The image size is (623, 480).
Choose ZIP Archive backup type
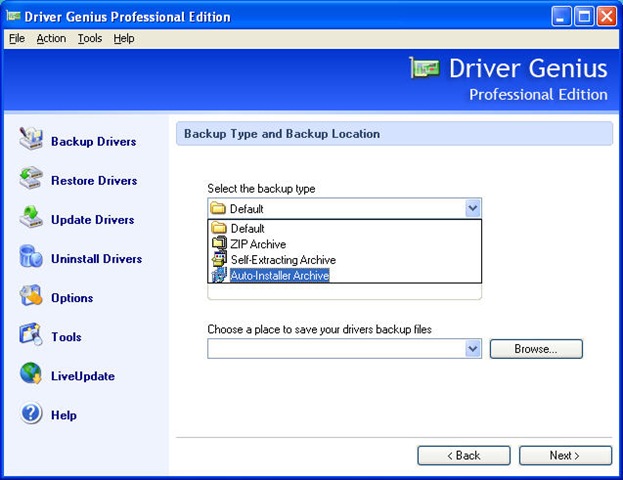pyautogui.click(x=344, y=244)
